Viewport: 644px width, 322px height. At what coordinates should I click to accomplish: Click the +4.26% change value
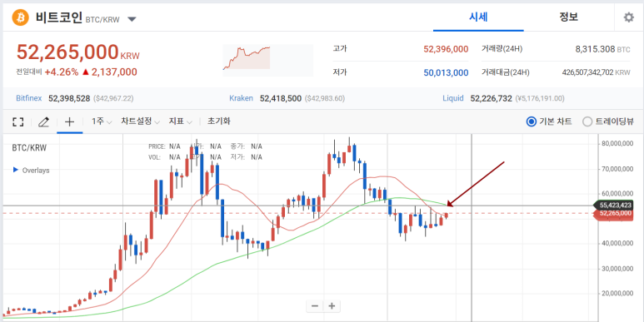coord(61,72)
